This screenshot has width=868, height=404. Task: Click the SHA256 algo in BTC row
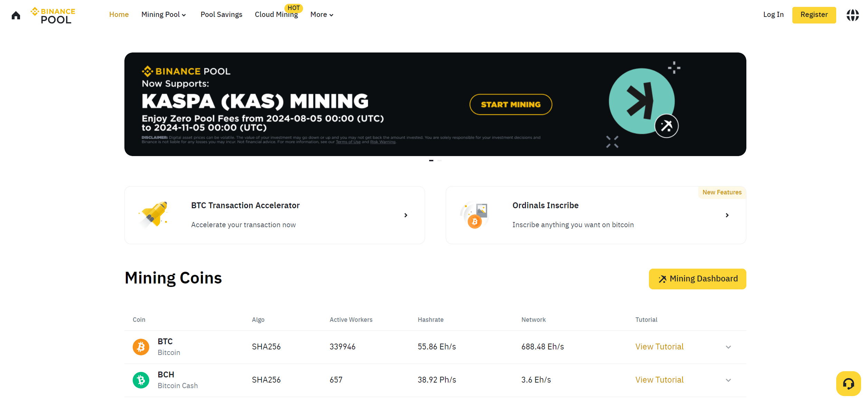pos(266,347)
